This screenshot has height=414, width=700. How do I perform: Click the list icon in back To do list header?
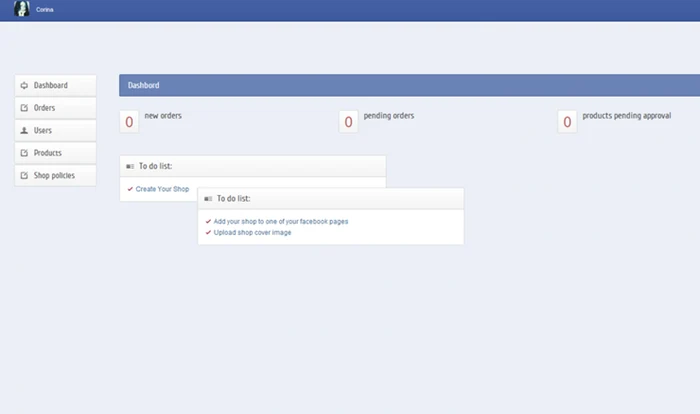tap(130, 167)
